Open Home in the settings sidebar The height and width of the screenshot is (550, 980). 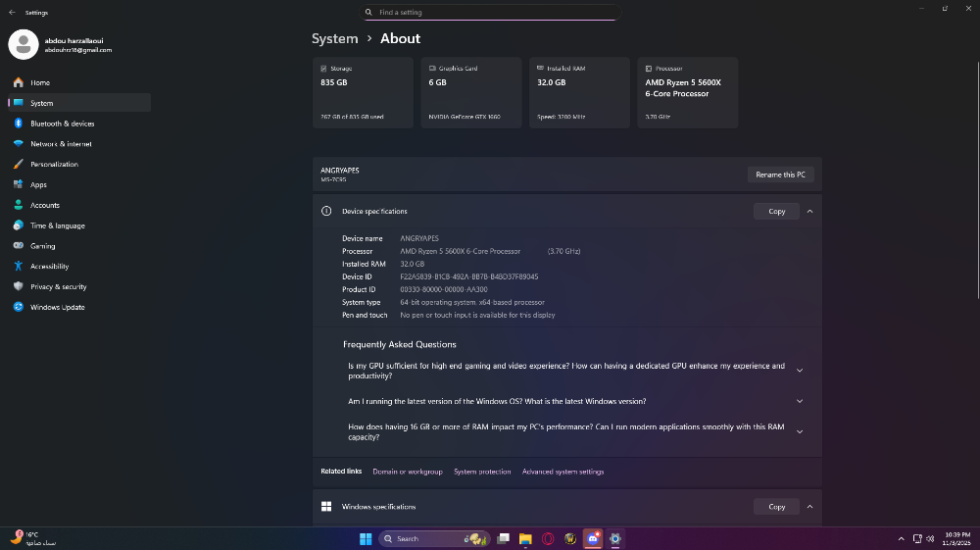click(79, 82)
